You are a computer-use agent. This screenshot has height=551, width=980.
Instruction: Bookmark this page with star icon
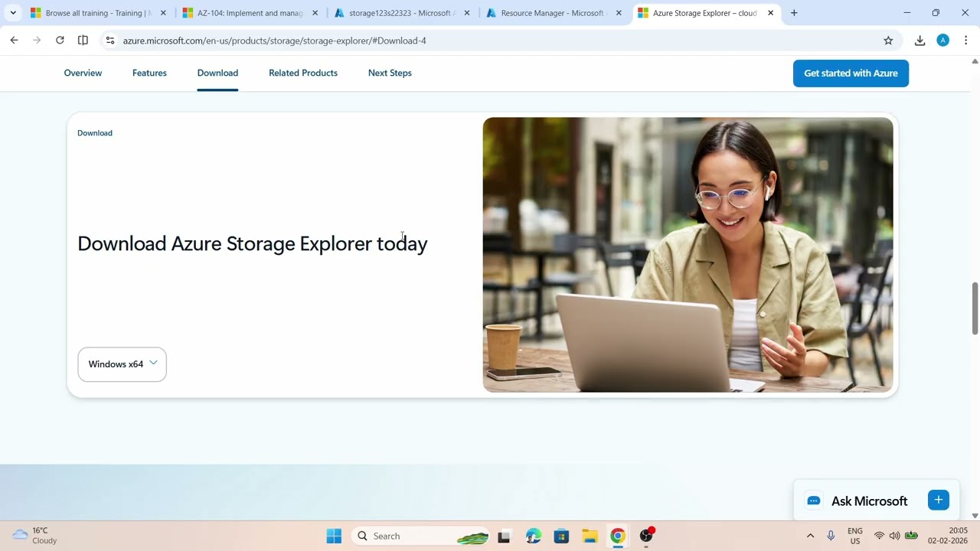click(888, 41)
